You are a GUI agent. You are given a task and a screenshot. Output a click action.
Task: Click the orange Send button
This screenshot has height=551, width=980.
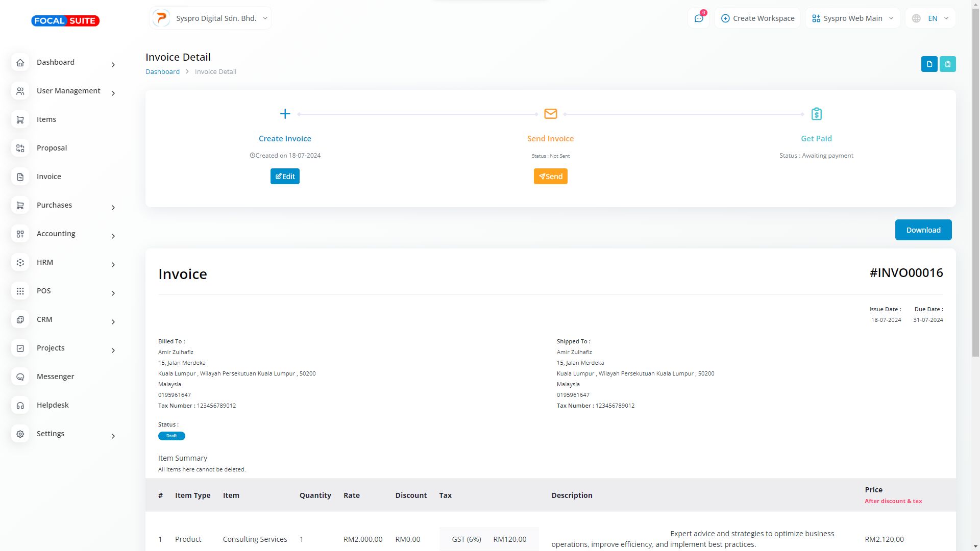coord(550,177)
